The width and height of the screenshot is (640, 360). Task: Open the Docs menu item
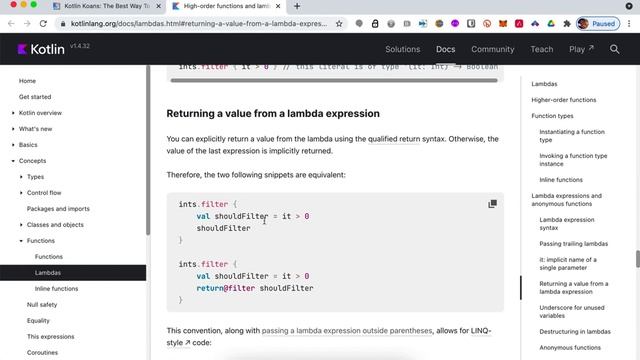(445, 49)
